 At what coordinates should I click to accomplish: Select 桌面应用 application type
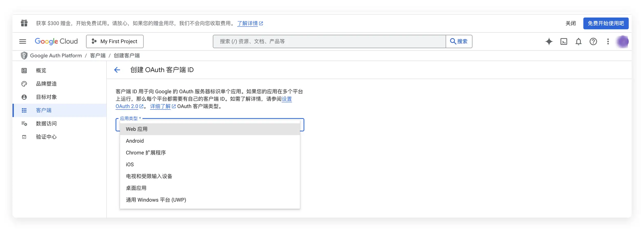tap(210, 188)
